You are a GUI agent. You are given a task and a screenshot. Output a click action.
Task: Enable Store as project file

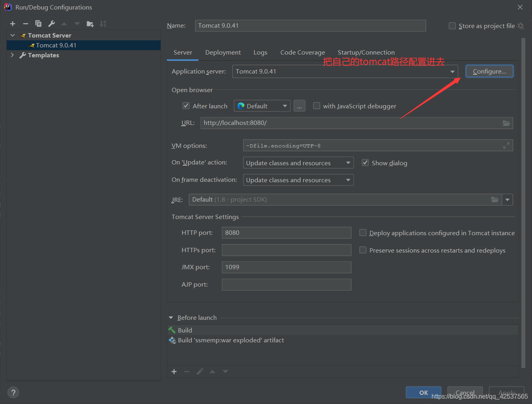point(452,26)
